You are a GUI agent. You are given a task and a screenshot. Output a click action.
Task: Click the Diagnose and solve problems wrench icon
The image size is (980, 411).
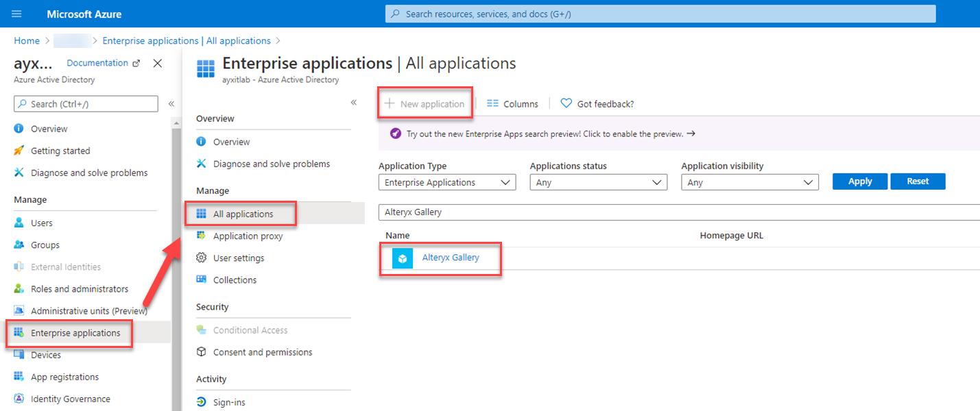click(x=19, y=173)
